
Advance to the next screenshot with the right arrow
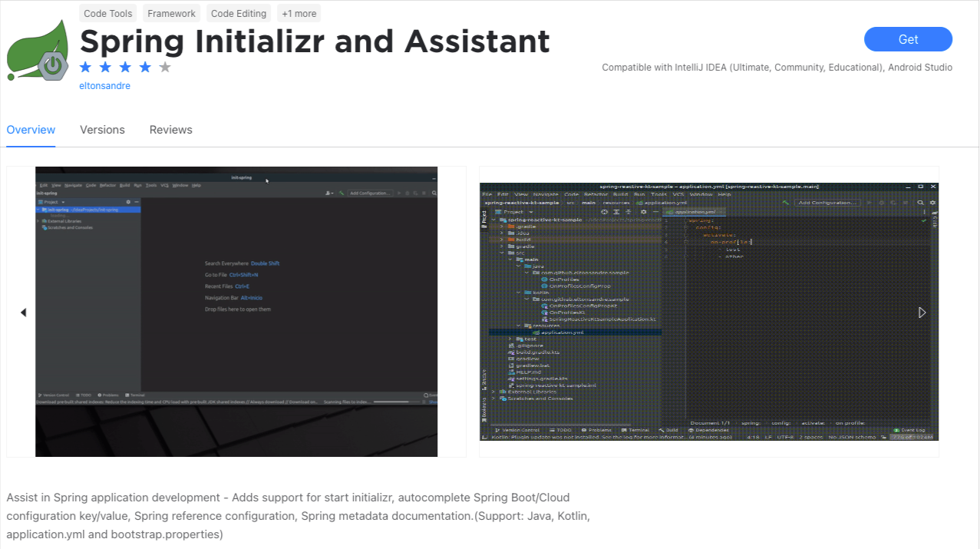(x=922, y=313)
